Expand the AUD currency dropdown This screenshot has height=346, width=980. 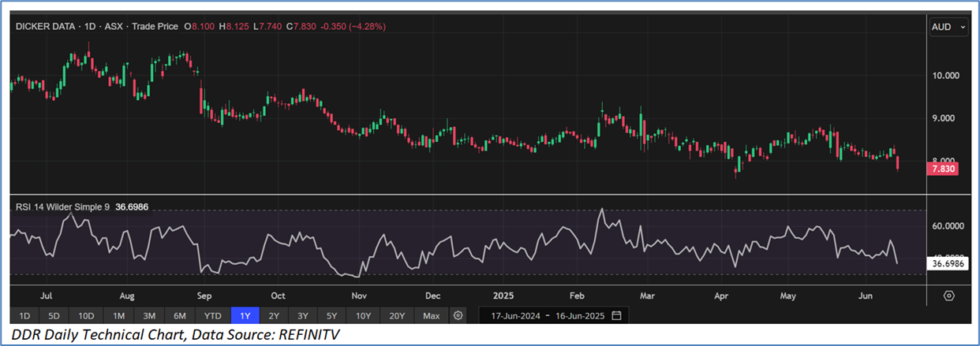pos(948,27)
